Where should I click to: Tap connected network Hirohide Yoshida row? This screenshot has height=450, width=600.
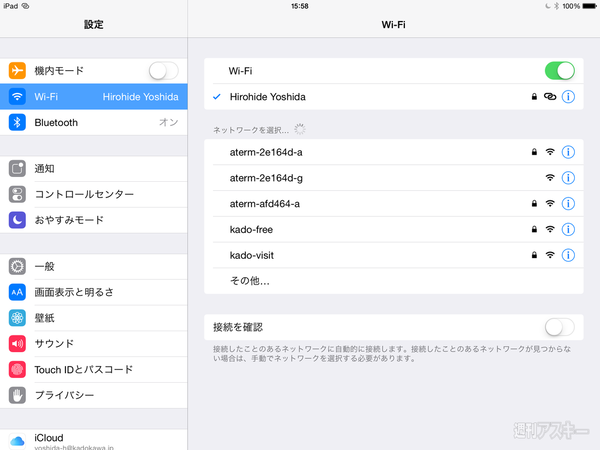point(394,97)
